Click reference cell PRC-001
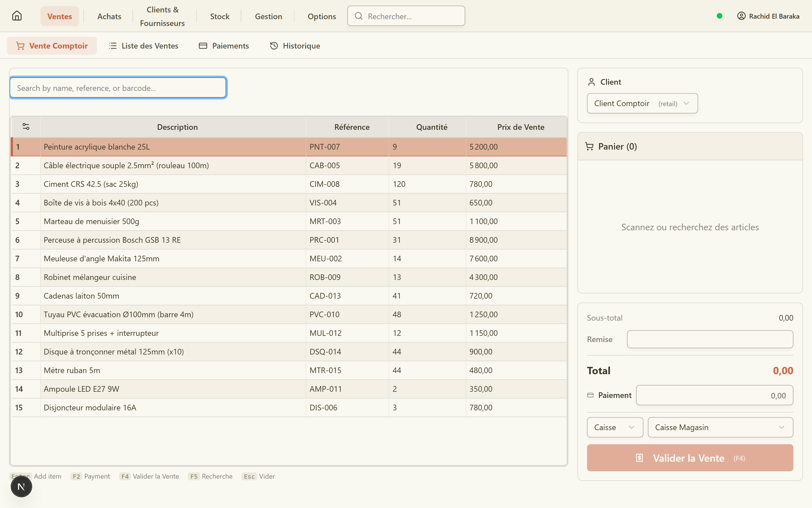This screenshot has height=508, width=812. point(347,240)
